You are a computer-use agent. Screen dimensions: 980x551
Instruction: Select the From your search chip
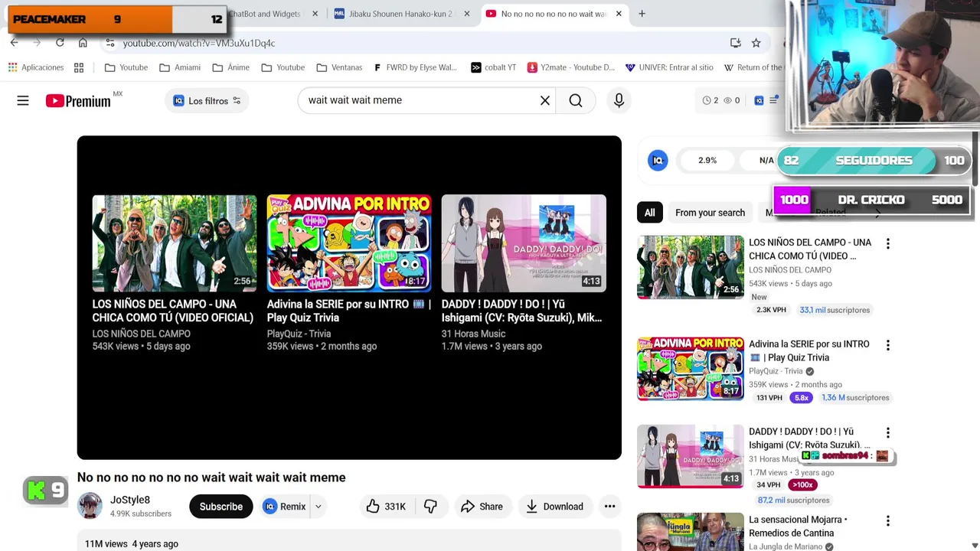pos(710,213)
